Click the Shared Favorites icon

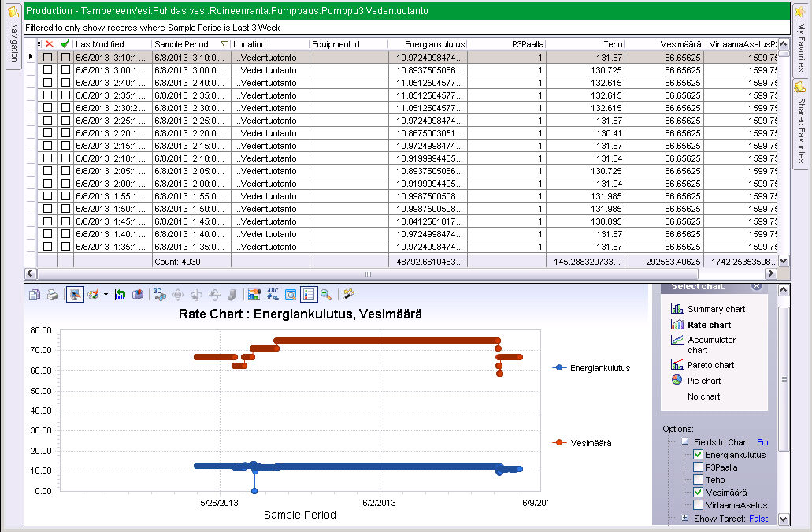pos(800,87)
